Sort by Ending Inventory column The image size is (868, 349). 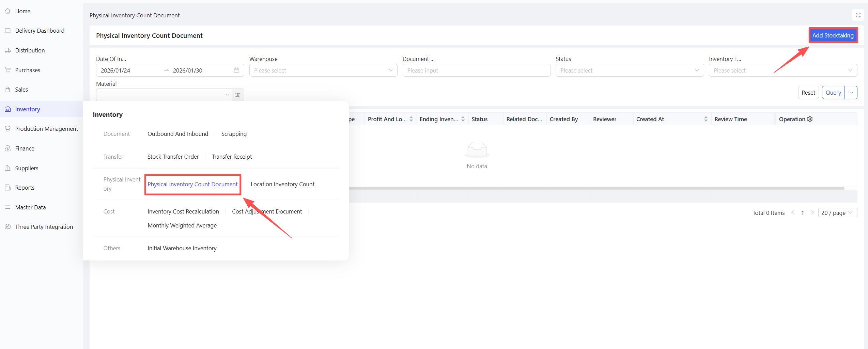(463, 119)
